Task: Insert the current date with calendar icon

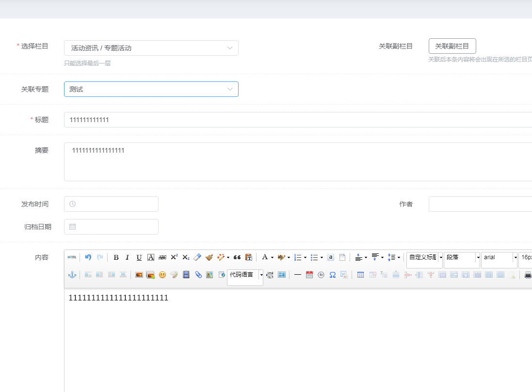Action: pos(309,275)
